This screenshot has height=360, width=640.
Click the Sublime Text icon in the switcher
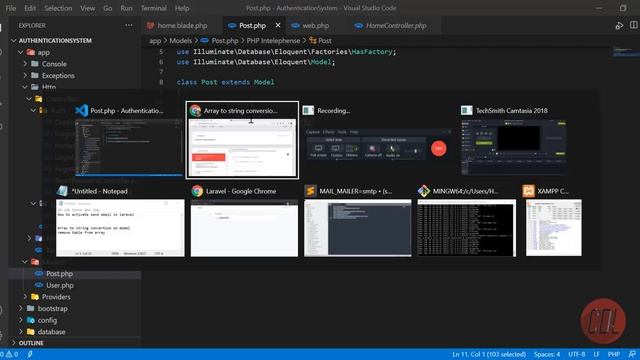(311, 191)
